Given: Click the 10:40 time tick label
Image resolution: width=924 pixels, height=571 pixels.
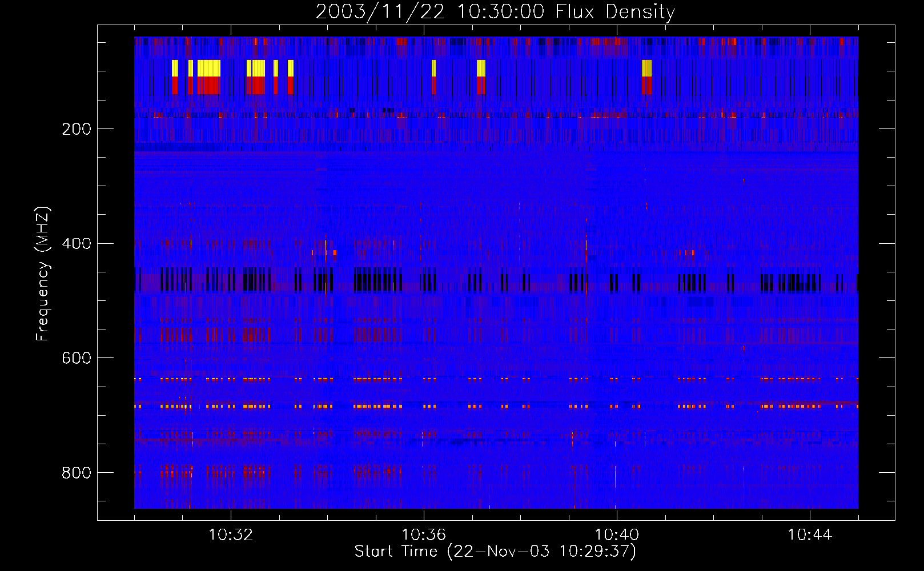Looking at the screenshot, I should pyautogui.click(x=617, y=535).
